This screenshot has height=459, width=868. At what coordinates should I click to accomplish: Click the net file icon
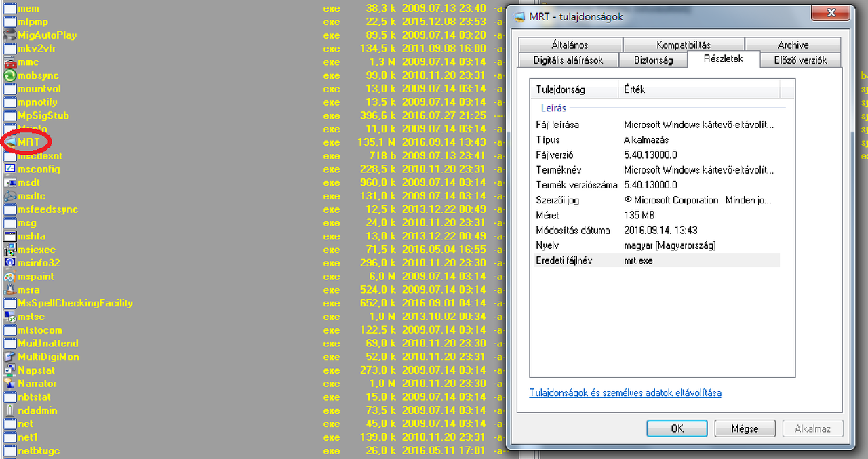tap(9, 424)
